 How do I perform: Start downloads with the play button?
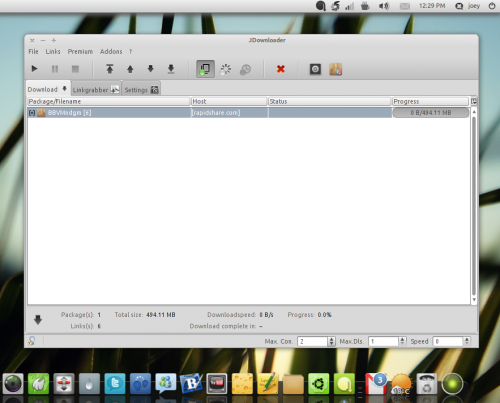coord(34,69)
